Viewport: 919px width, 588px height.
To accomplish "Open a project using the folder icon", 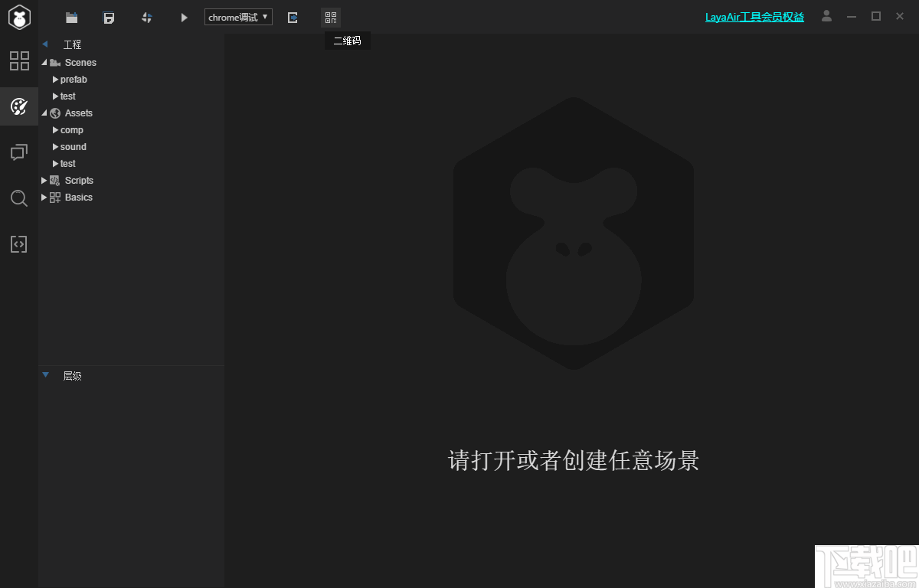I will click(x=72, y=17).
